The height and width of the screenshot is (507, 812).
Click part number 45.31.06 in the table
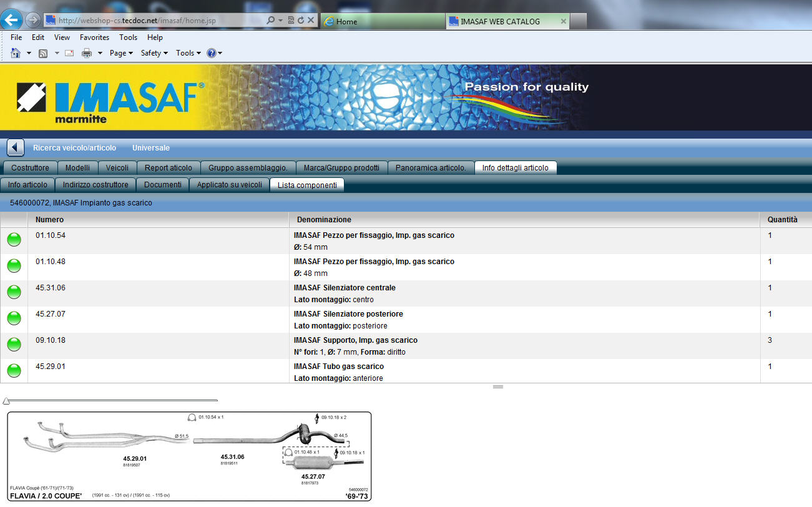pyautogui.click(x=51, y=288)
